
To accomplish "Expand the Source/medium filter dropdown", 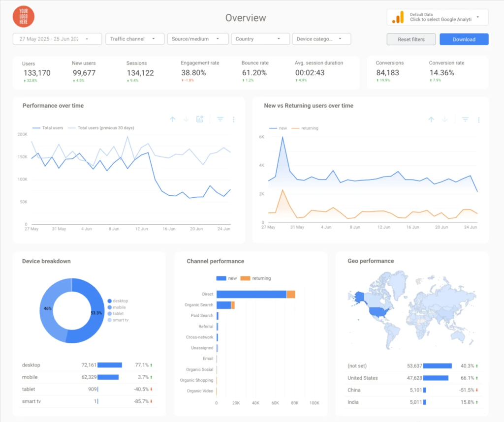I will point(198,39).
